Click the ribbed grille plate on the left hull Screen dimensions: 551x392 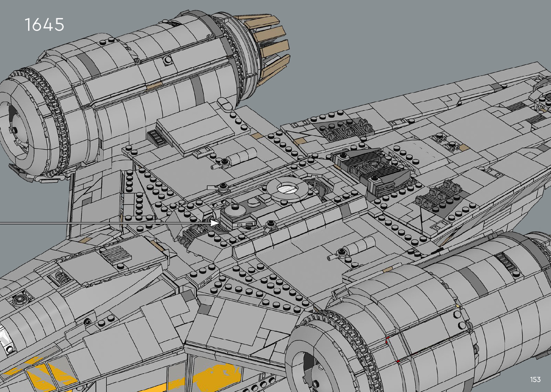[114, 254]
